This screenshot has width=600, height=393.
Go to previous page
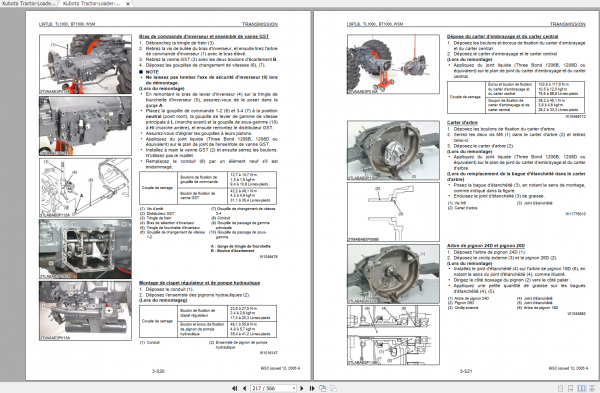pos(245,388)
